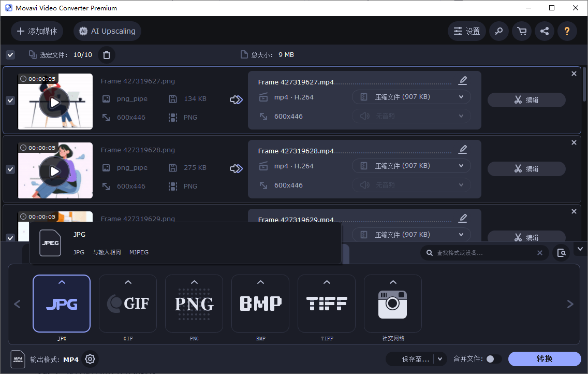588x374 pixels.
Task: Expand compression dropdown for Frame 427319627.mp4
Action: (461, 97)
